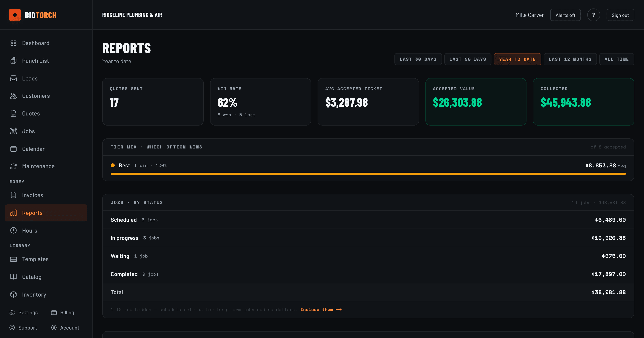The width and height of the screenshot is (644, 338).
Task: Open Punch List via its clipboard icon
Action: click(x=13, y=61)
